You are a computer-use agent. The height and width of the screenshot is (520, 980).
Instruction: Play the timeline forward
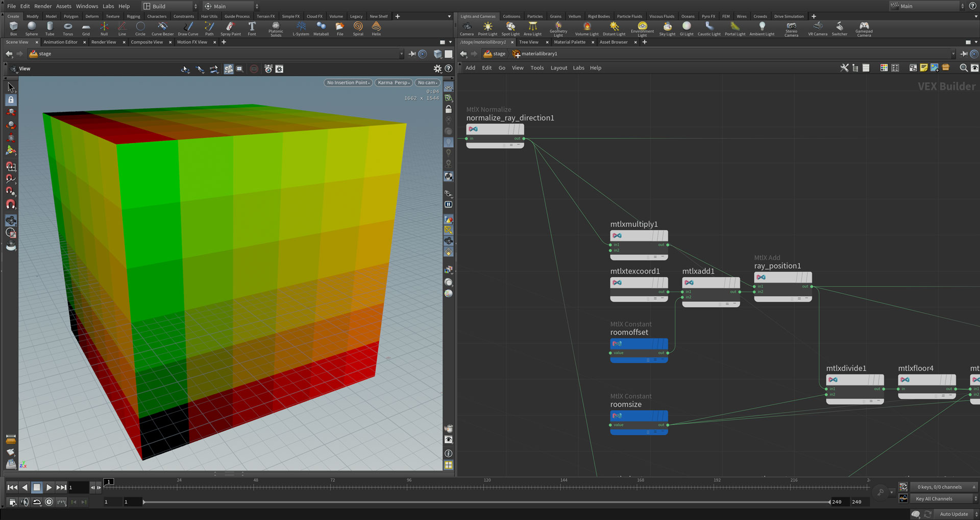point(49,487)
